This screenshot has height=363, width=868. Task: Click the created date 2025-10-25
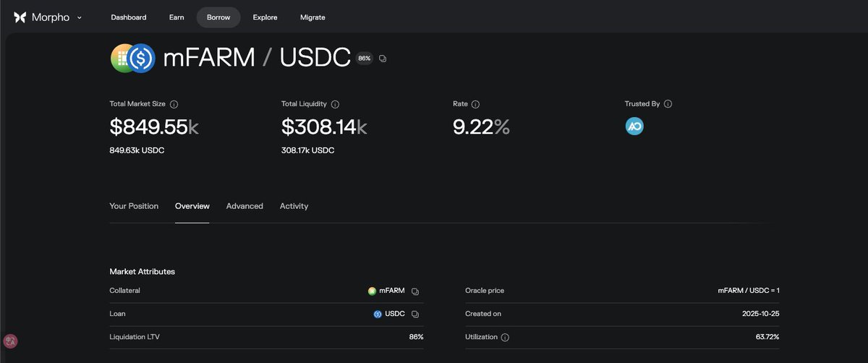click(760, 314)
